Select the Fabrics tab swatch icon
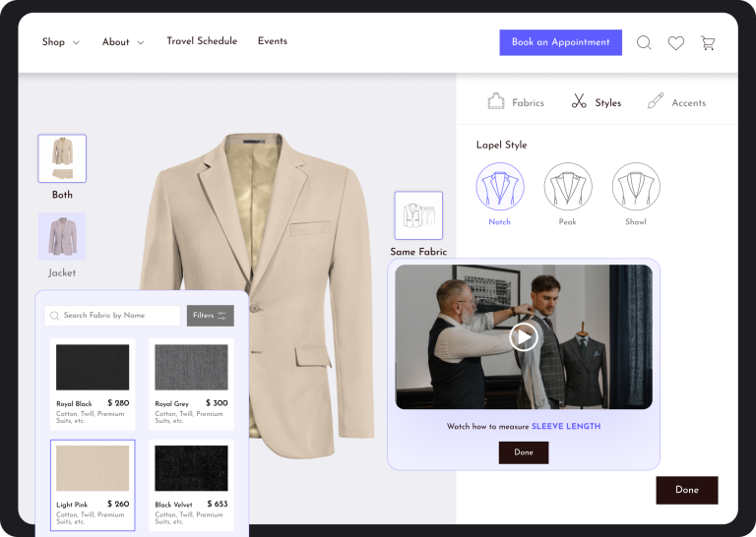Viewport: 756px width, 537px height. tap(496, 101)
